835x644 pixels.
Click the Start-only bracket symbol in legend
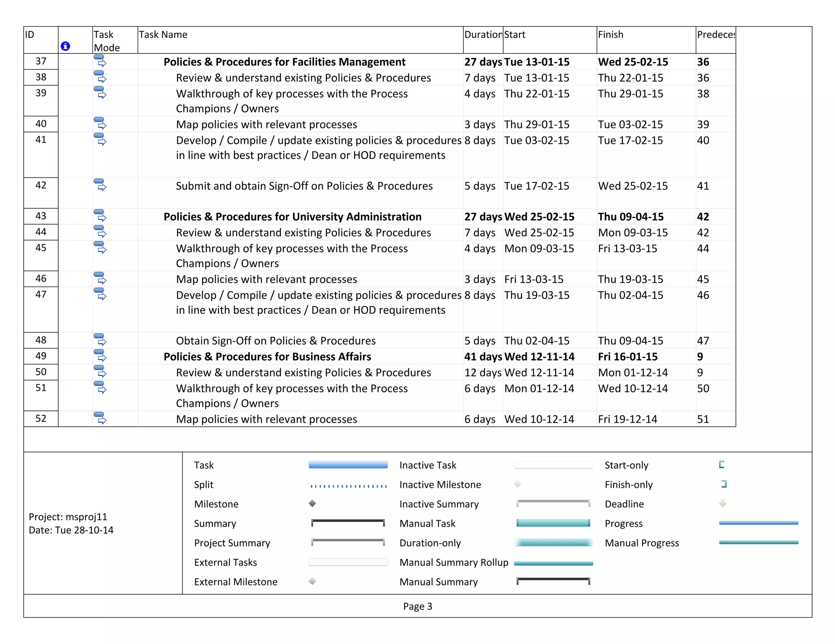pyautogui.click(x=721, y=465)
